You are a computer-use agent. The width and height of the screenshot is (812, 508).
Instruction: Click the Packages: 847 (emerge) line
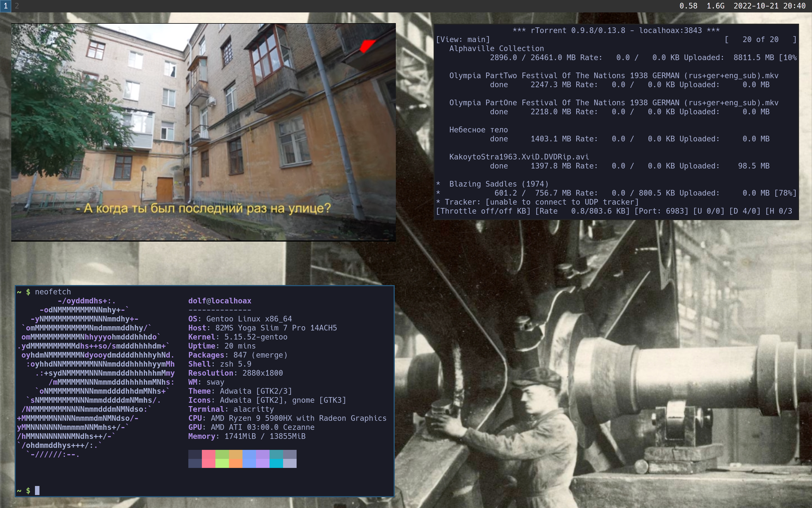tap(238, 355)
